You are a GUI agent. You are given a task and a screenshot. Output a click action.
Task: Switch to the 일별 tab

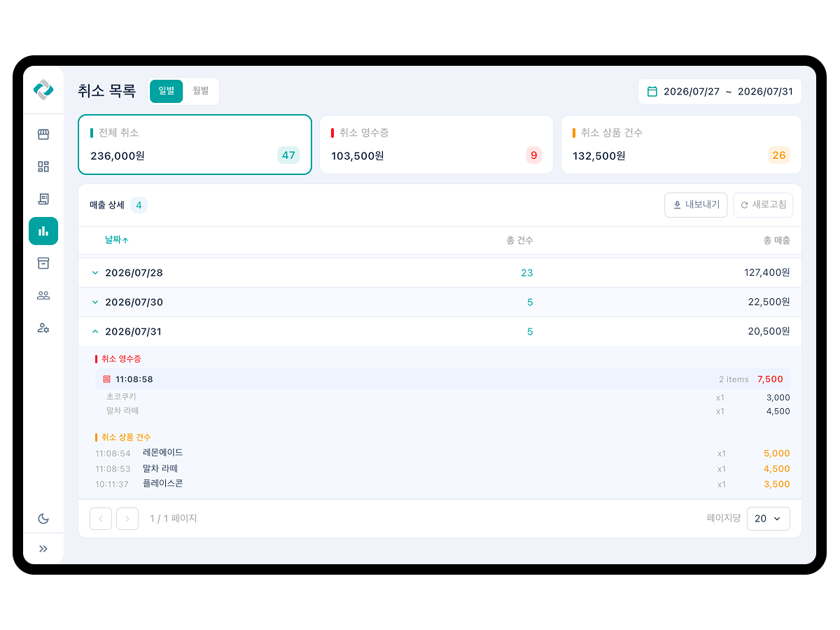(167, 91)
